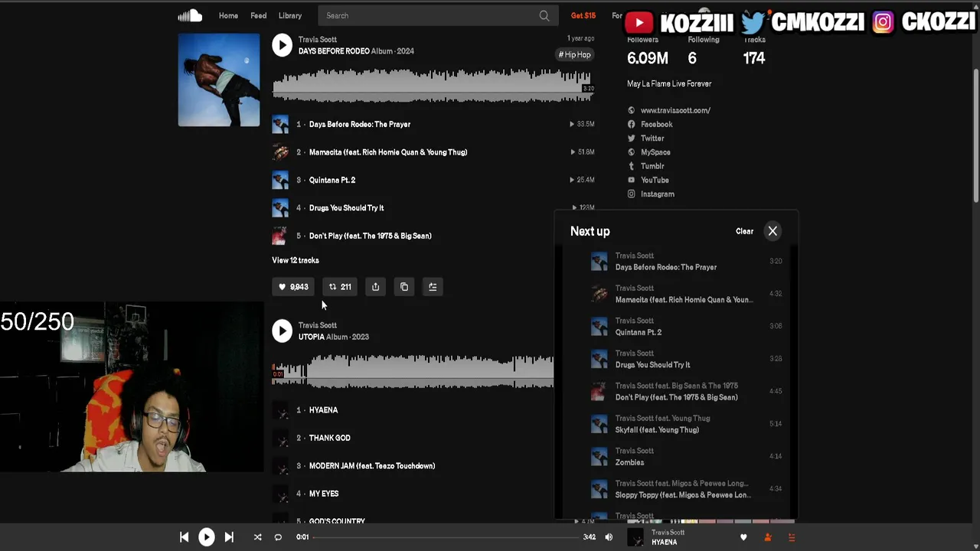Expand View 12 tracks

tap(296, 260)
